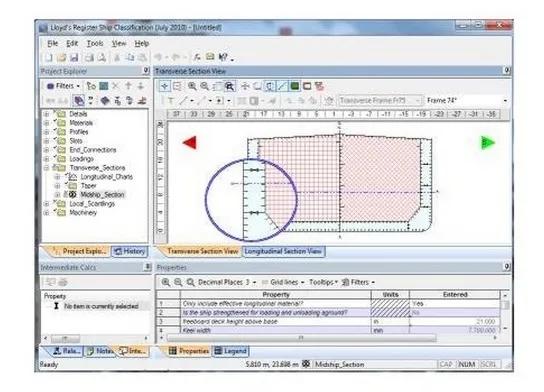Switch to the Legend tab
Screen dimensions: 544x392
tap(231, 351)
